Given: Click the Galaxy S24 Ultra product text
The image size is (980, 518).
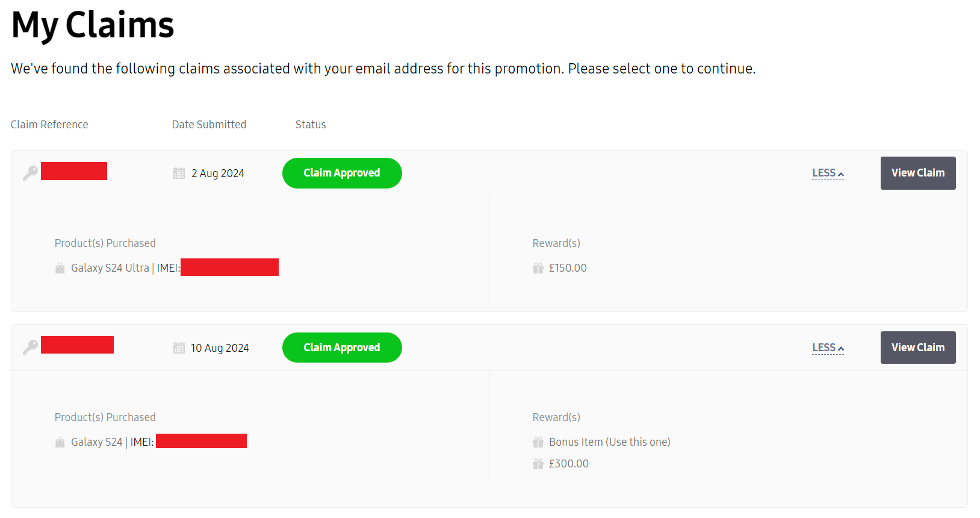Looking at the screenshot, I should point(110,268).
